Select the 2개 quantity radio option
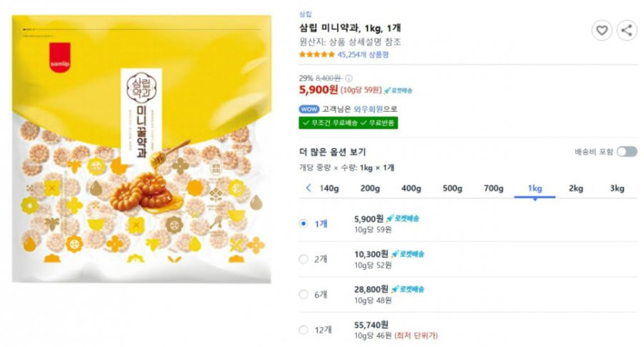The image size is (644, 347). [303, 259]
